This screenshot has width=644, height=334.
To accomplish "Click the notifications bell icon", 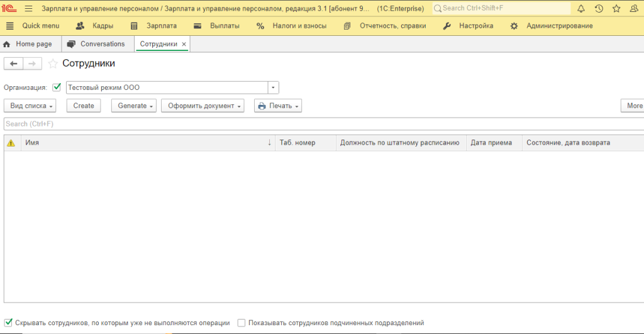I will (x=580, y=8).
